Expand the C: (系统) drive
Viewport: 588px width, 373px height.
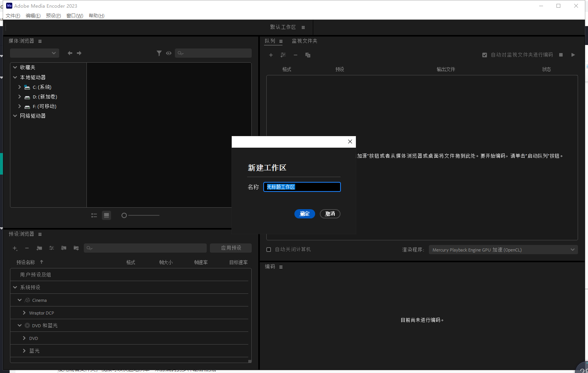(x=20, y=87)
